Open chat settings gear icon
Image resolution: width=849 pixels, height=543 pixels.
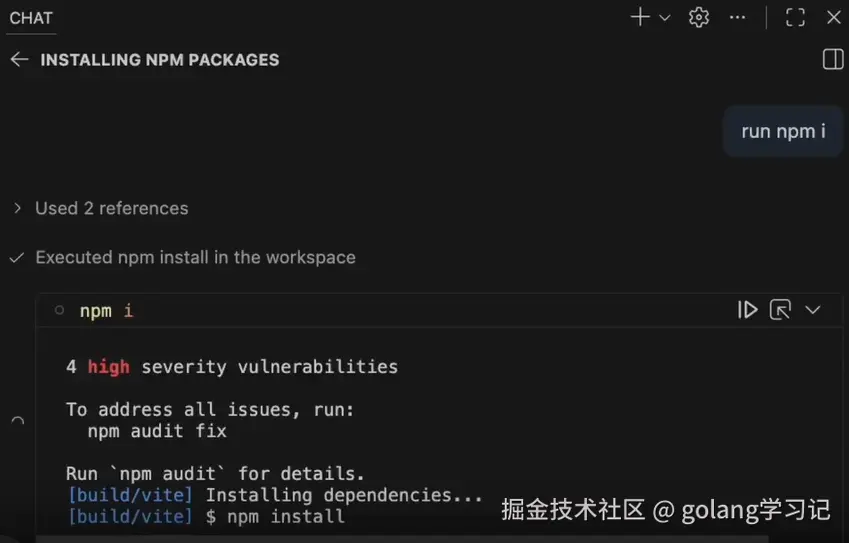pyautogui.click(x=699, y=17)
